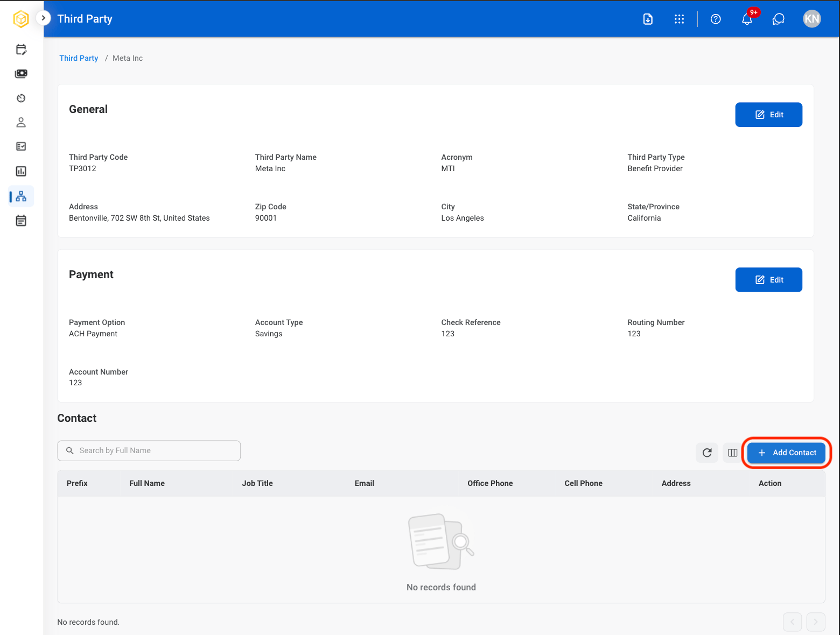Edit the General section
This screenshot has width=840, height=635.
(768, 115)
